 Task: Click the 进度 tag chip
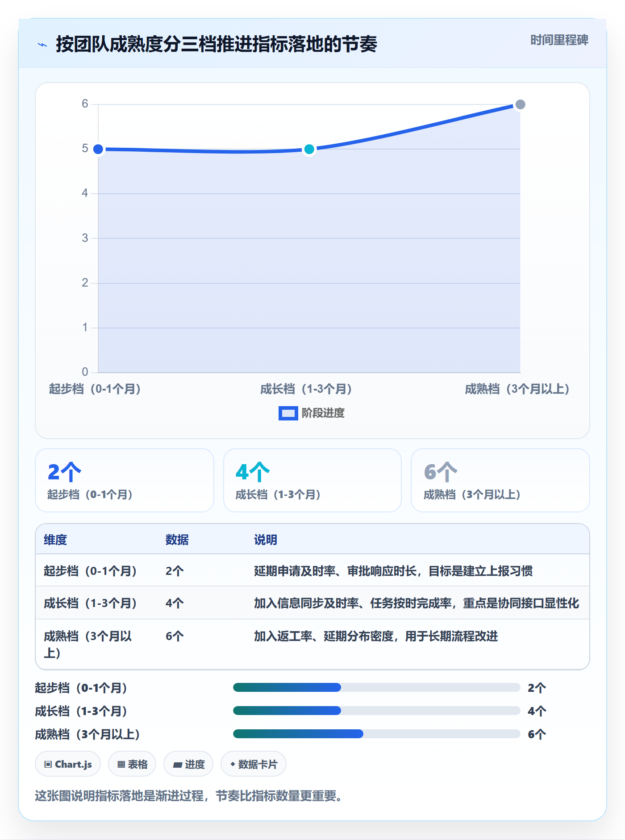click(x=188, y=764)
